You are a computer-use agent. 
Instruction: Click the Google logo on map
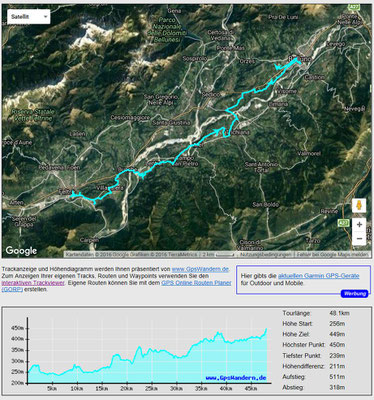(x=21, y=251)
